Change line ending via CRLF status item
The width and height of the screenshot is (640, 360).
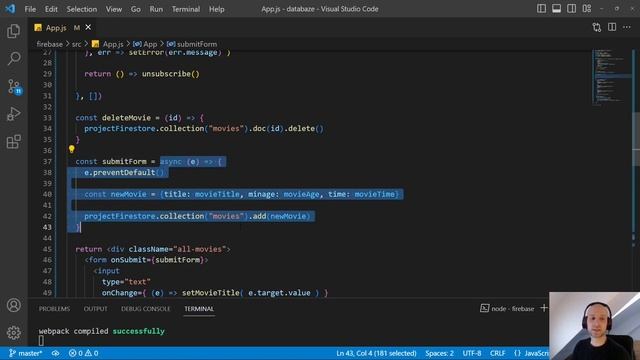coord(497,353)
